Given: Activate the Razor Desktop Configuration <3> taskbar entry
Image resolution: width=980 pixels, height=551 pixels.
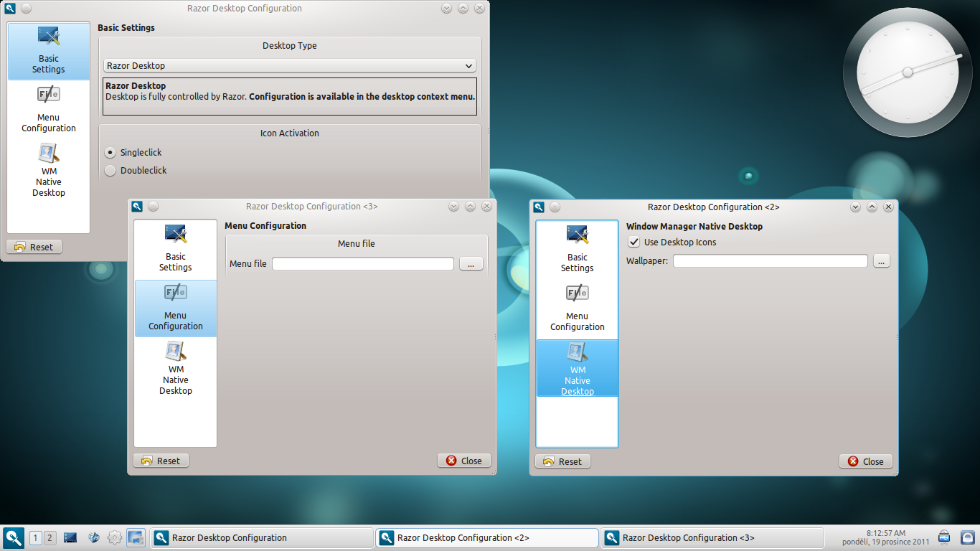Looking at the screenshot, I should 712,537.
